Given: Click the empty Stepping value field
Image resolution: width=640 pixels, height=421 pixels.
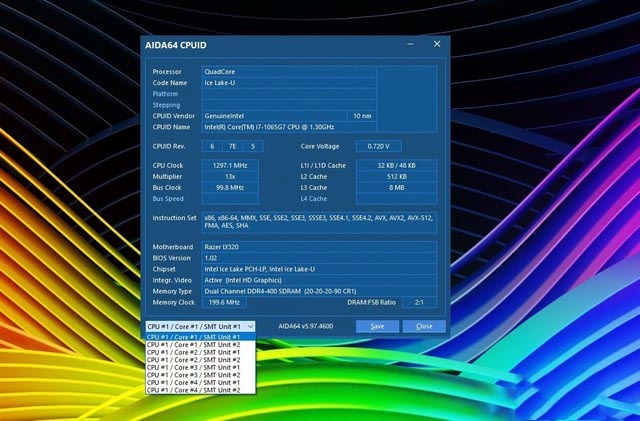Looking at the screenshot, I should click(x=289, y=105).
